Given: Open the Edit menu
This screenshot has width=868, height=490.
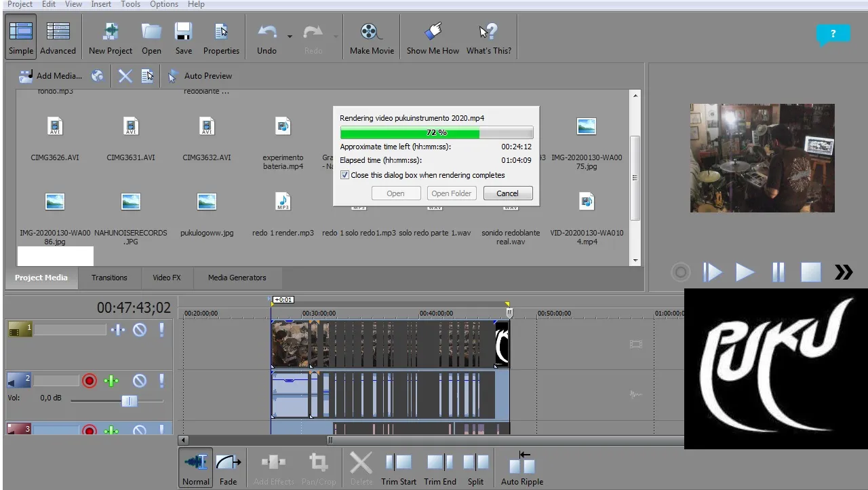Looking at the screenshot, I should pos(49,4).
